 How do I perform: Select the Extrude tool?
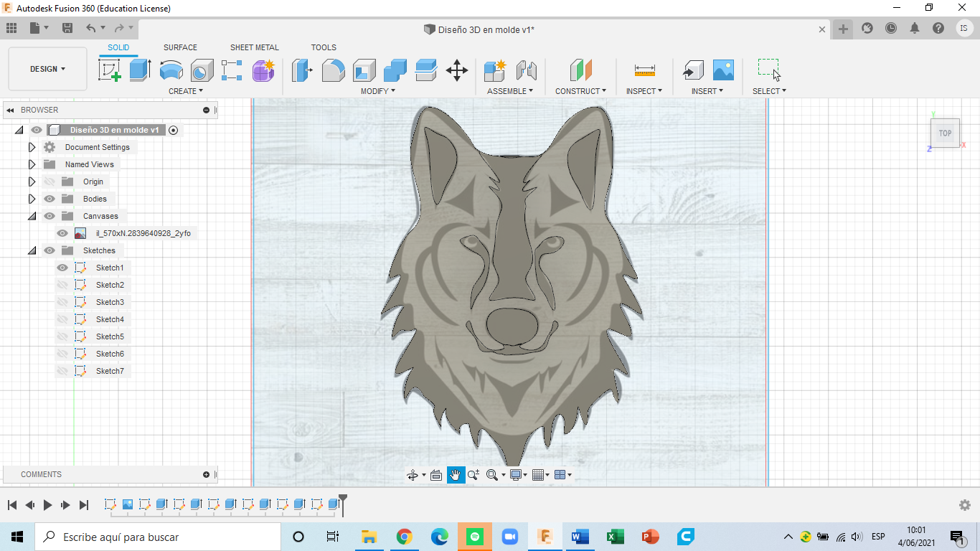click(139, 70)
